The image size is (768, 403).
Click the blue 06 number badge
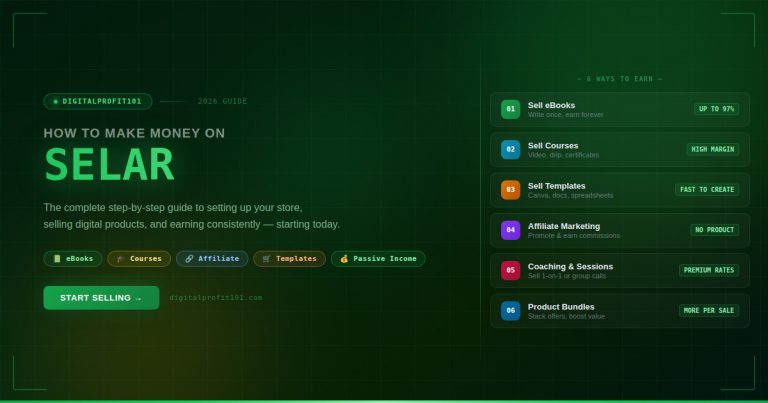point(510,310)
